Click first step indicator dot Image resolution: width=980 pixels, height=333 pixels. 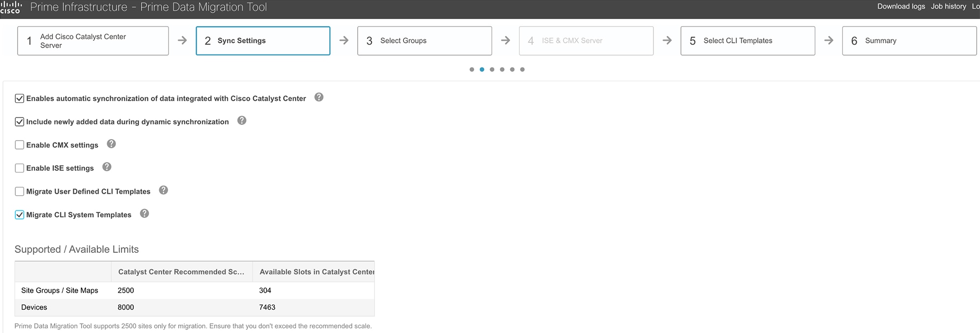pos(472,69)
